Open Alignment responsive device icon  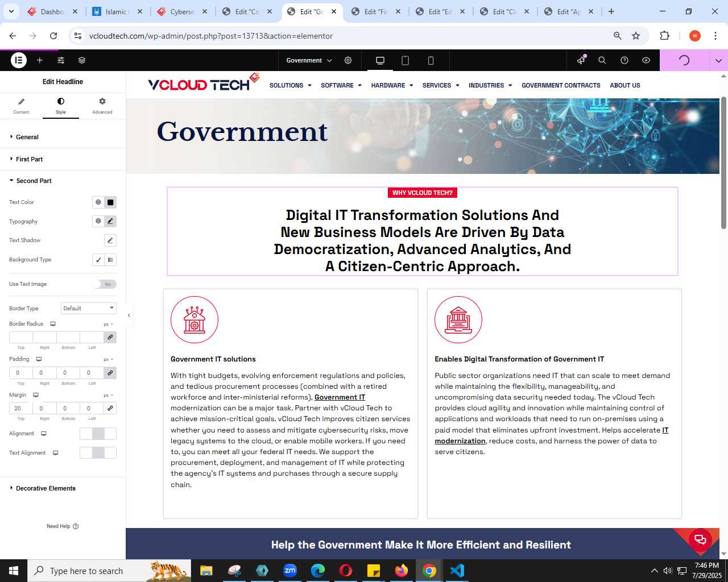click(44, 434)
